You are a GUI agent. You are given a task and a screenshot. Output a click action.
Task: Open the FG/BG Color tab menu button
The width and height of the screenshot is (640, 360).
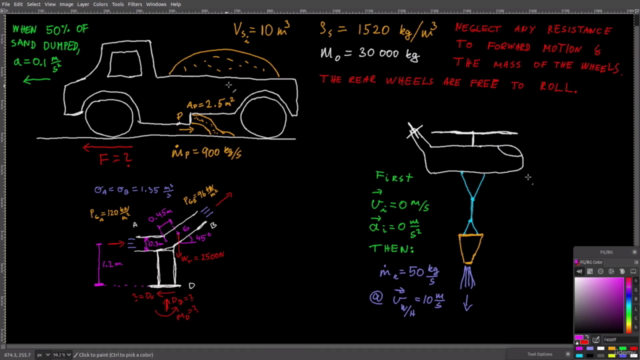tap(636, 262)
